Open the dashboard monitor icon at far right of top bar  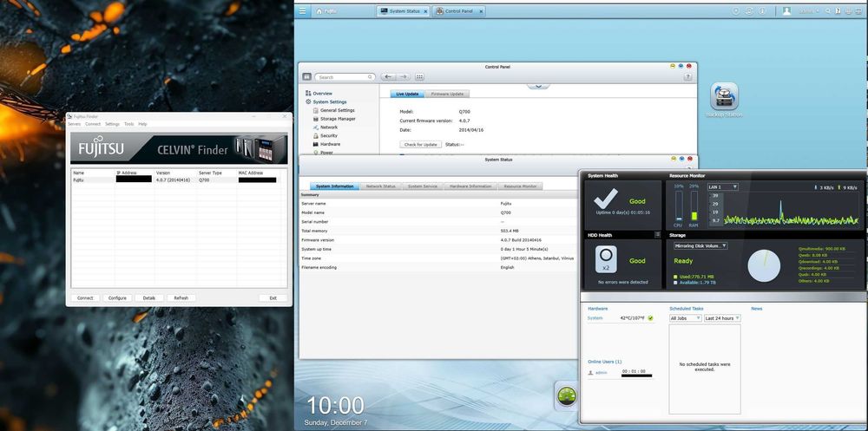coord(858,11)
